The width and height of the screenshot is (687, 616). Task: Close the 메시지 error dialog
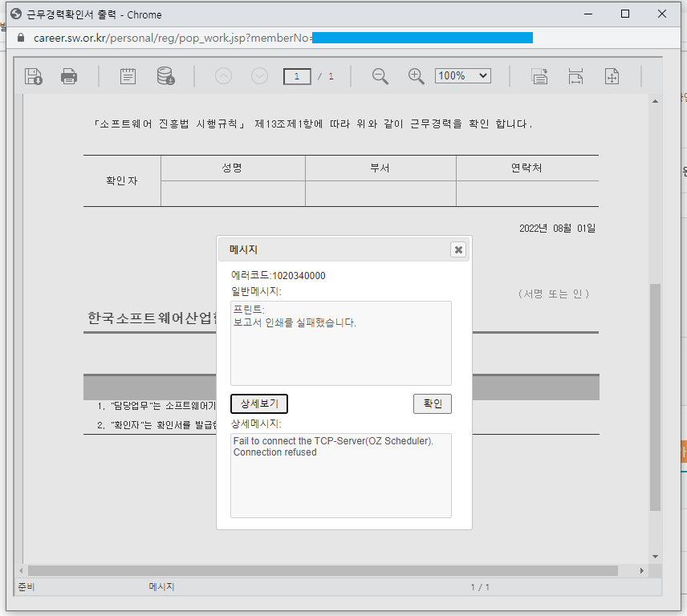[458, 249]
